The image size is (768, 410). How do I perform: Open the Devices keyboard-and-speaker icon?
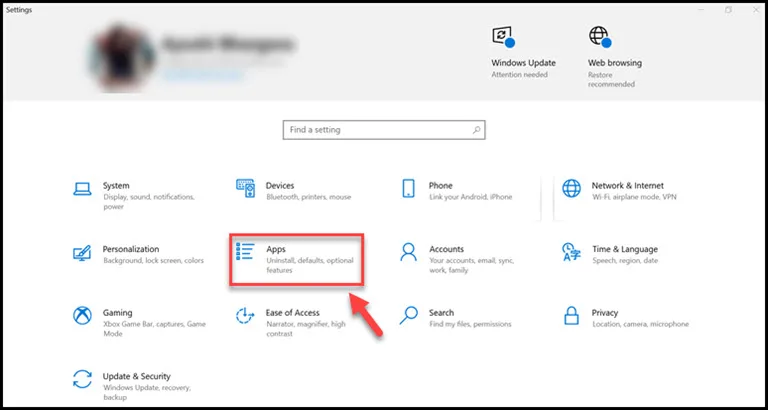(245, 188)
